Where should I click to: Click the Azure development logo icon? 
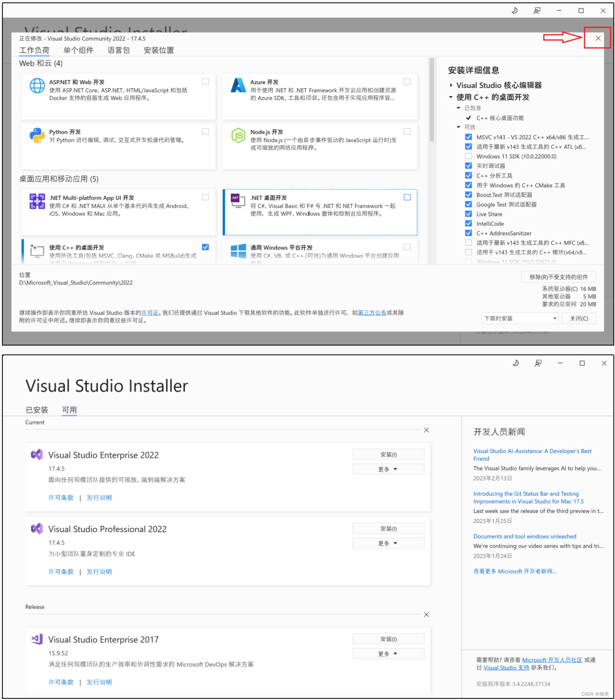pyautogui.click(x=238, y=85)
